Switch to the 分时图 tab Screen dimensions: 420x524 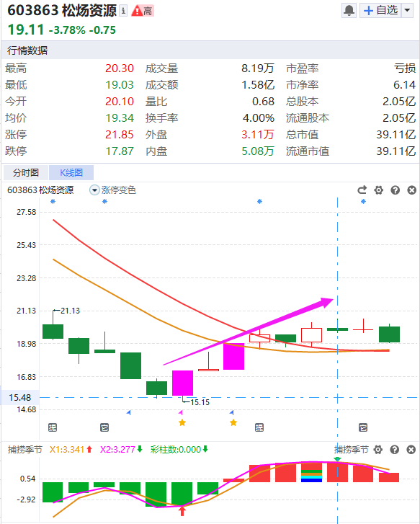point(26,172)
